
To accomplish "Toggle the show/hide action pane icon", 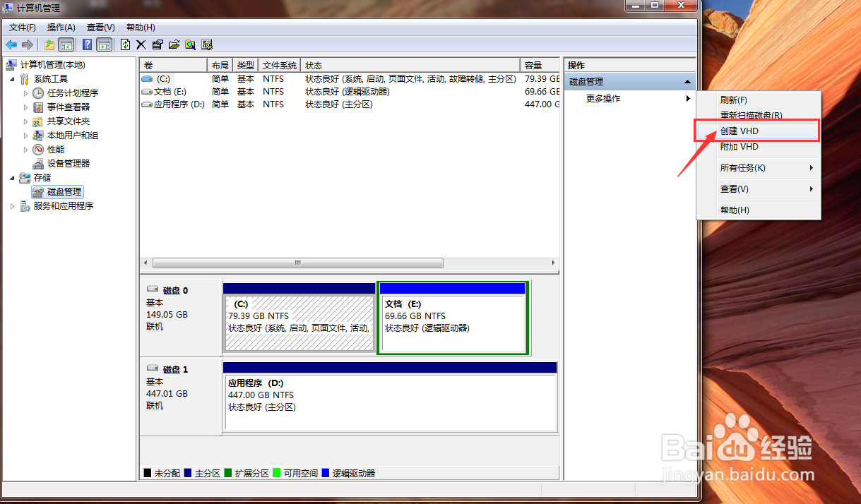I will click(x=104, y=44).
